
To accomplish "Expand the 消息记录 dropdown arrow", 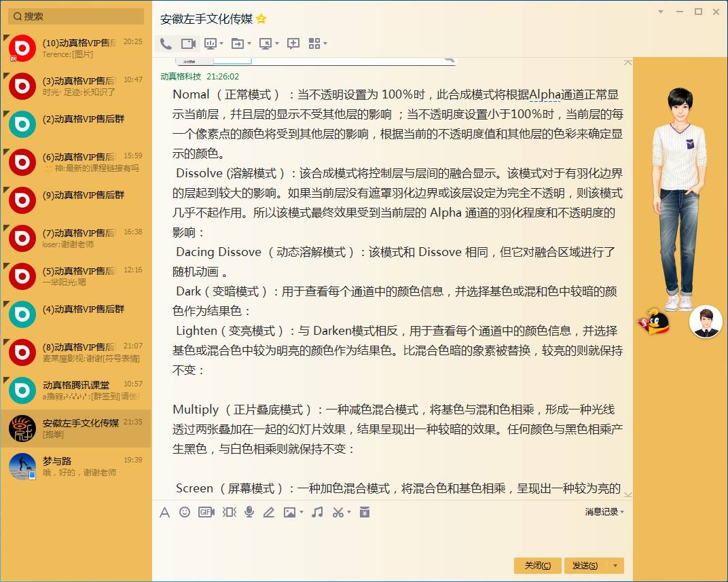I will 622,512.
